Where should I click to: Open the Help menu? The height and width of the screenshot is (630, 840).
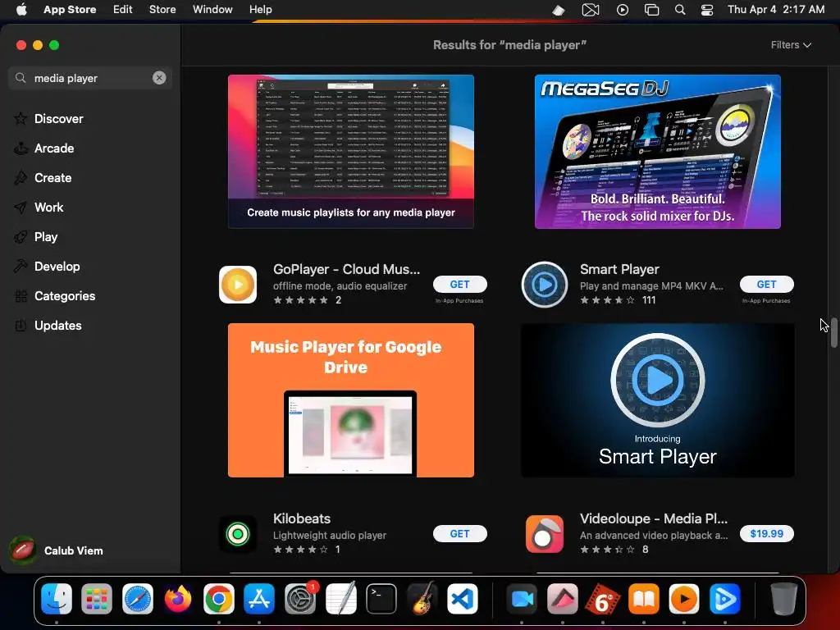[x=260, y=9]
